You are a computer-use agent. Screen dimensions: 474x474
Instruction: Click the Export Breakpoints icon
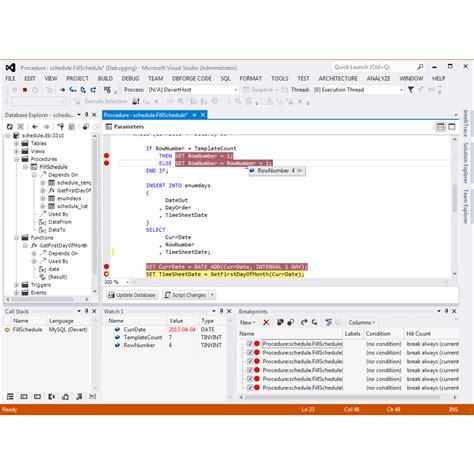point(304,322)
